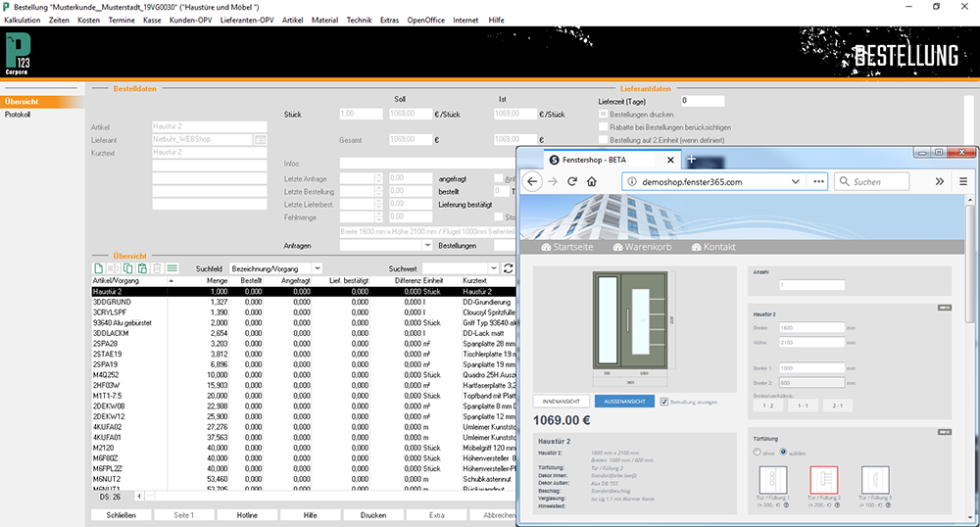Go to browser home page icon
This screenshot has height=527, width=980.
pyautogui.click(x=593, y=181)
